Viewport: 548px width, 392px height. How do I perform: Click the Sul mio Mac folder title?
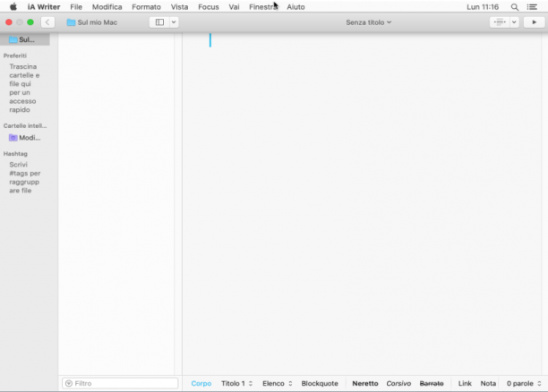click(92, 22)
